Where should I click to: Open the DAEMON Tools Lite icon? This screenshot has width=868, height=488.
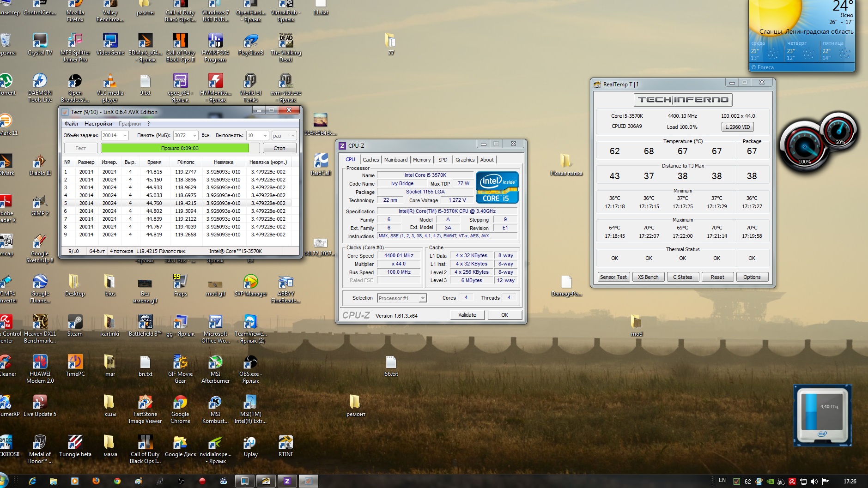40,82
